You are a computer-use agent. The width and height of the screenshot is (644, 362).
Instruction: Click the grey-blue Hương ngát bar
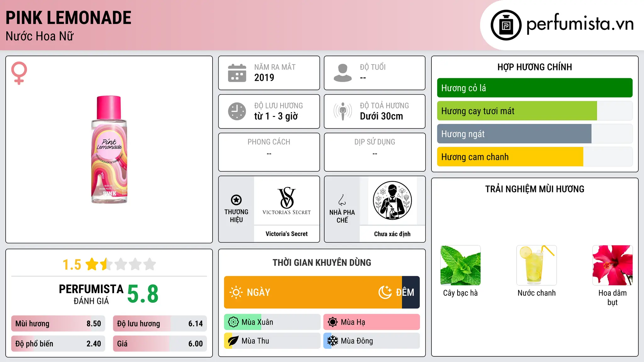(x=535, y=134)
